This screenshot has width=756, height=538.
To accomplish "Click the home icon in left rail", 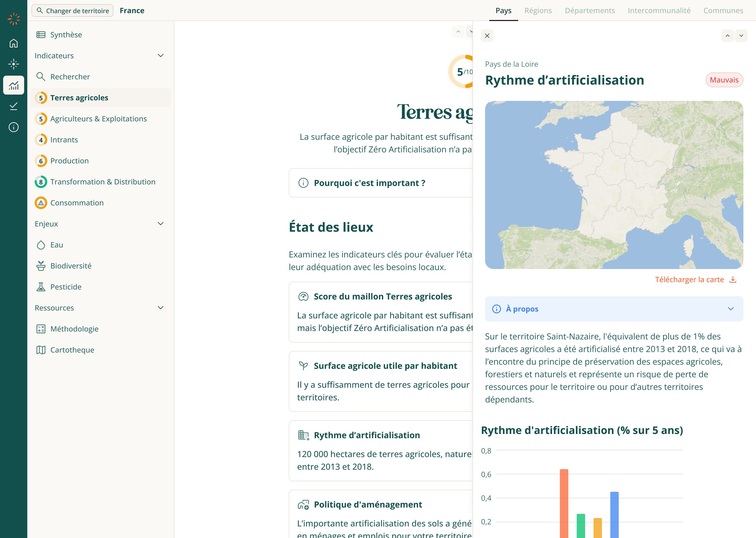I will (x=14, y=43).
